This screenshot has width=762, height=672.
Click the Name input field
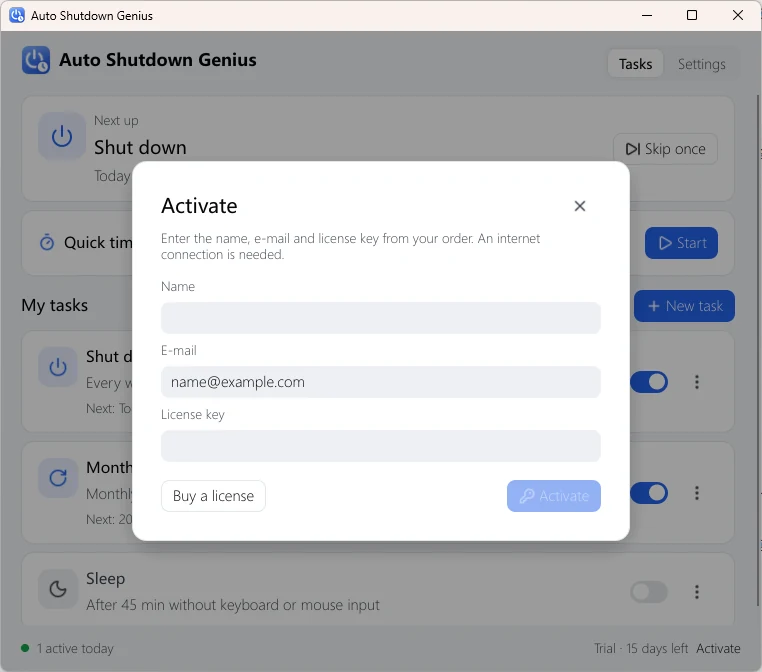(x=381, y=318)
